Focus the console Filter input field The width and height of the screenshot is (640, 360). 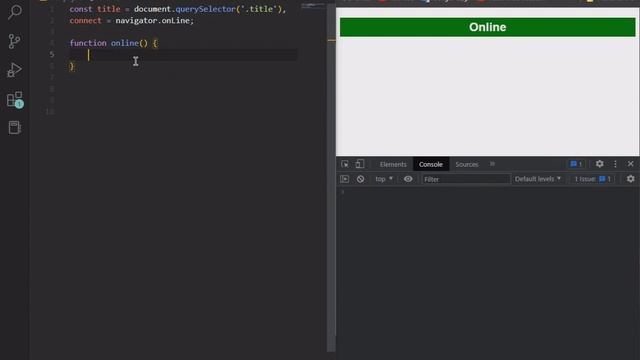tap(466, 179)
